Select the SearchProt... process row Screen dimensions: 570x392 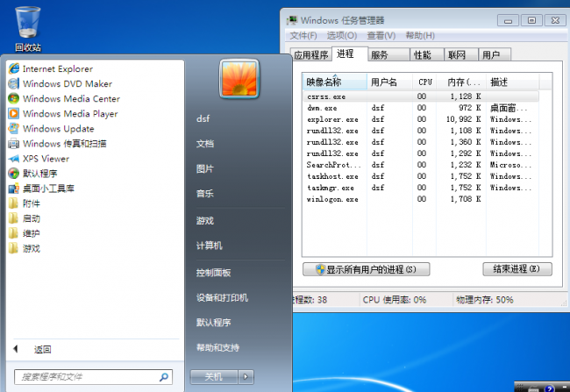point(421,165)
